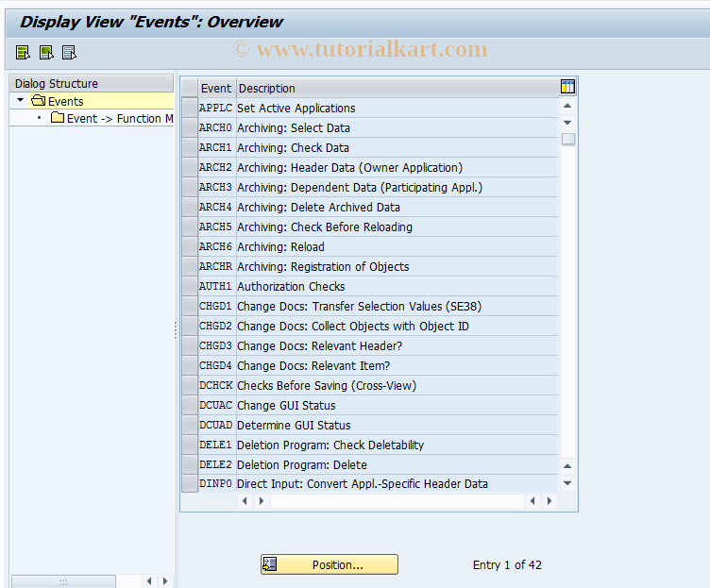710x588 pixels.
Task: Click 'Archiving: Registration of Objects' cell
Action: click(397, 266)
